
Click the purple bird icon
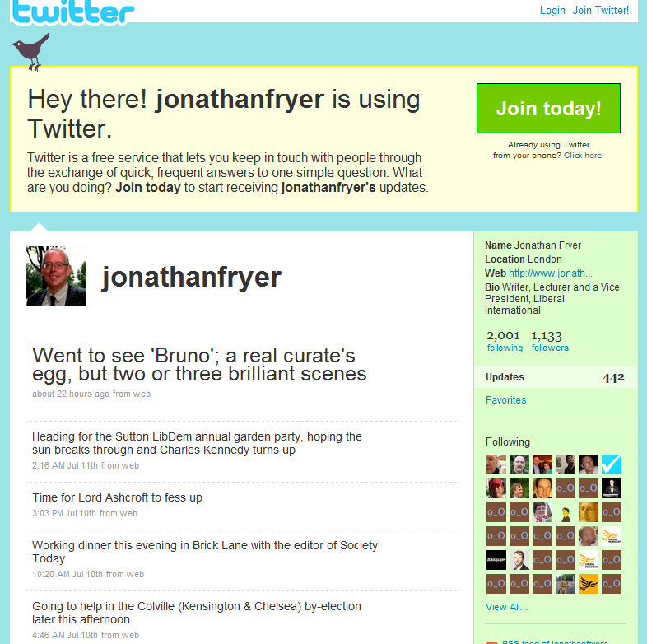click(30, 52)
